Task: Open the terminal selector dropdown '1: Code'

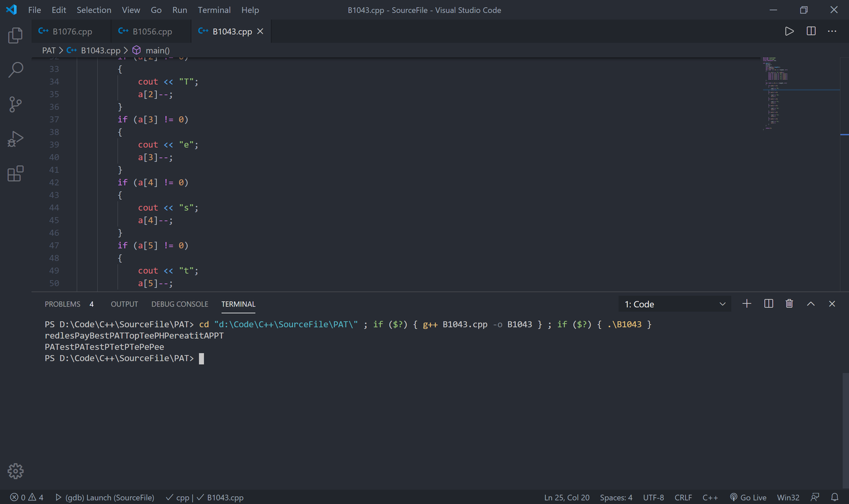Action: point(675,304)
